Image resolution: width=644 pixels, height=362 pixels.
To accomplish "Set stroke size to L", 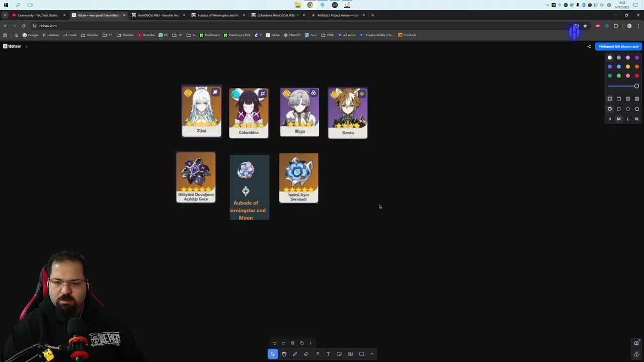I will click(x=628, y=119).
